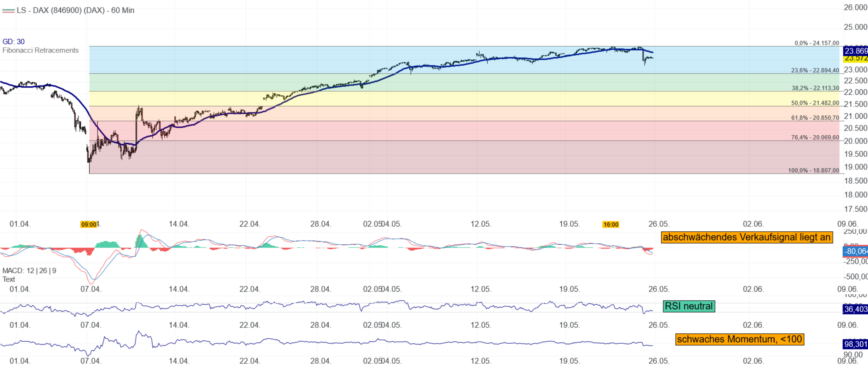Click the 'Text' label under MACD
Viewport: 868px width, 366px height.
[x=9, y=279]
